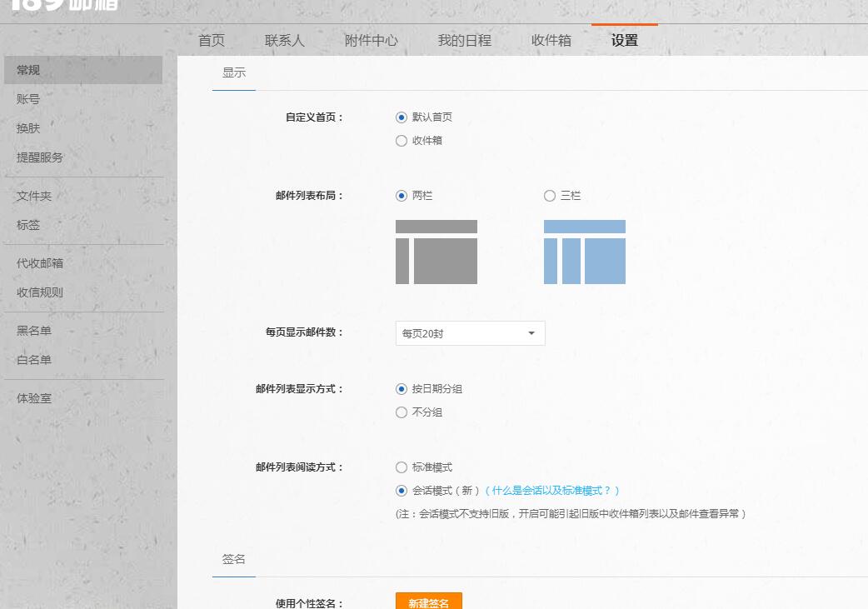Go to 黑名单 settings

tap(34, 331)
